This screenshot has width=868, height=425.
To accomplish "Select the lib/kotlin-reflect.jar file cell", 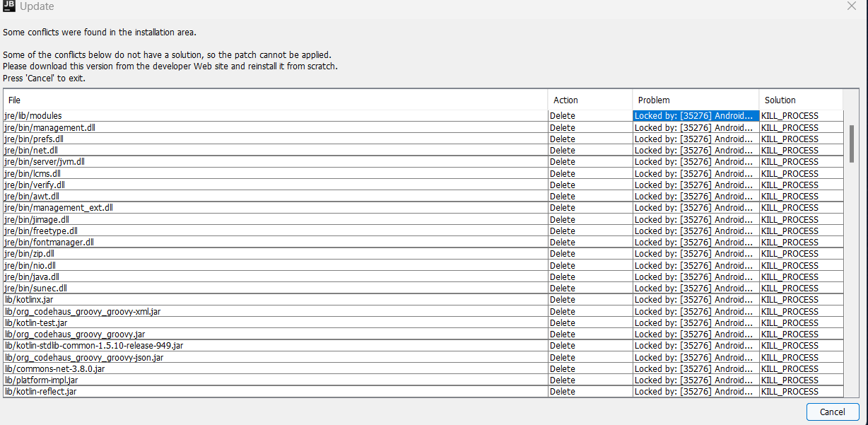I will coord(276,391).
